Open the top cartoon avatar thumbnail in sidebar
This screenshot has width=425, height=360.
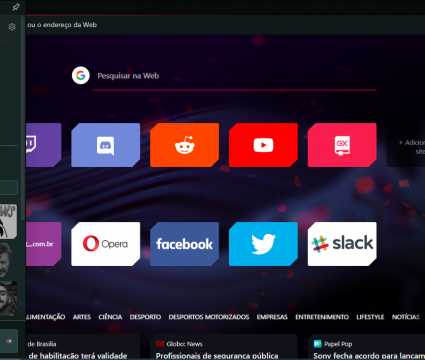(8, 221)
